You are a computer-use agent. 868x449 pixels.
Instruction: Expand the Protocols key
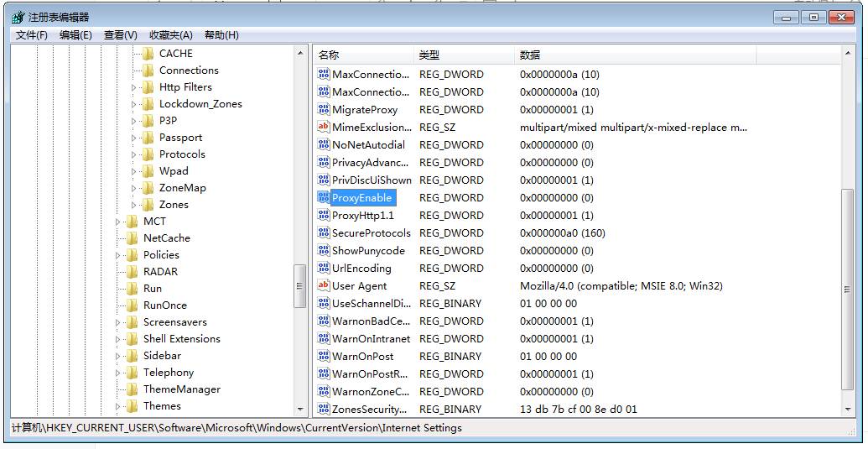point(134,154)
